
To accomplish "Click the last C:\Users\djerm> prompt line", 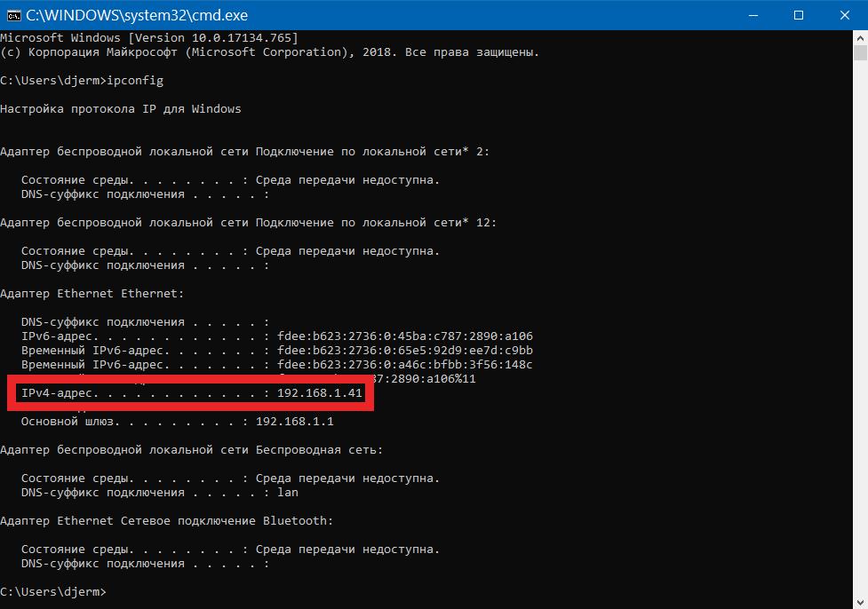I will (53, 591).
